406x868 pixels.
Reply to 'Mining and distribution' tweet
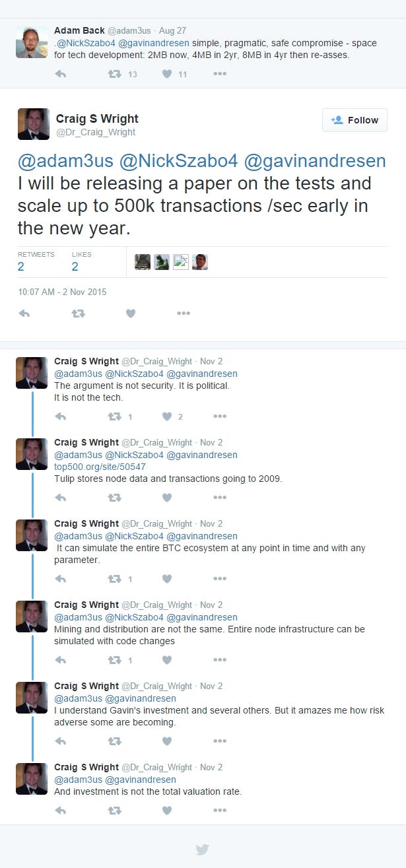60,660
